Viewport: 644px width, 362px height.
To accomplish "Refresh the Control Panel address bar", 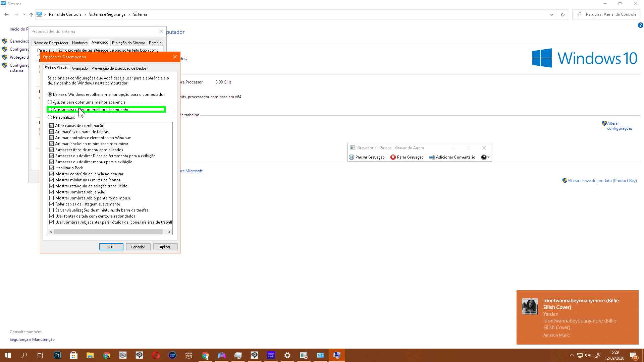I will [x=562, y=14].
